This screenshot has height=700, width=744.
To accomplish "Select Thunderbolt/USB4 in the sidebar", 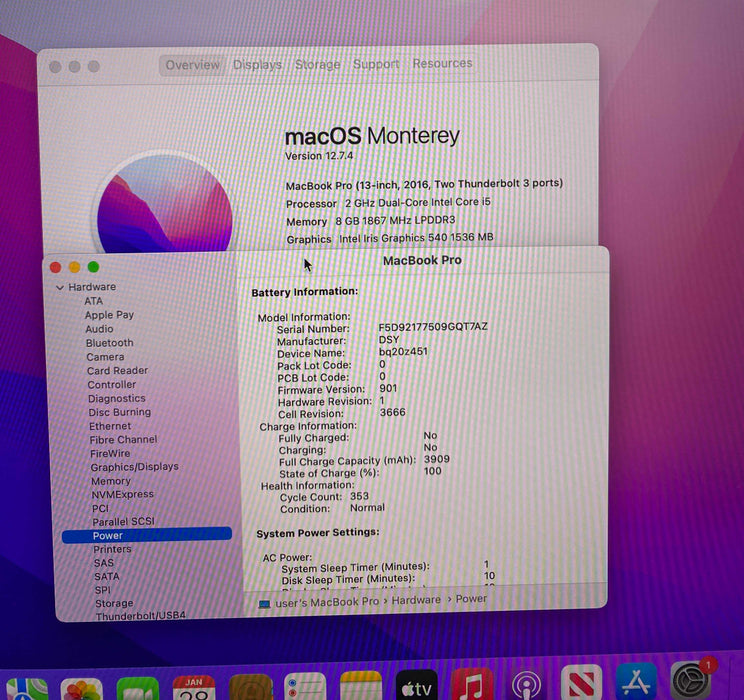I will 141,616.
